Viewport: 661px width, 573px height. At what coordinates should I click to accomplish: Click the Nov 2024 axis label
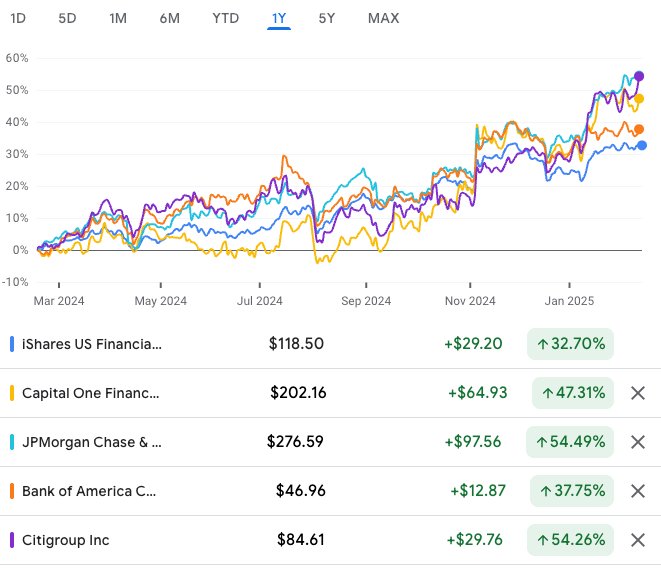point(470,301)
